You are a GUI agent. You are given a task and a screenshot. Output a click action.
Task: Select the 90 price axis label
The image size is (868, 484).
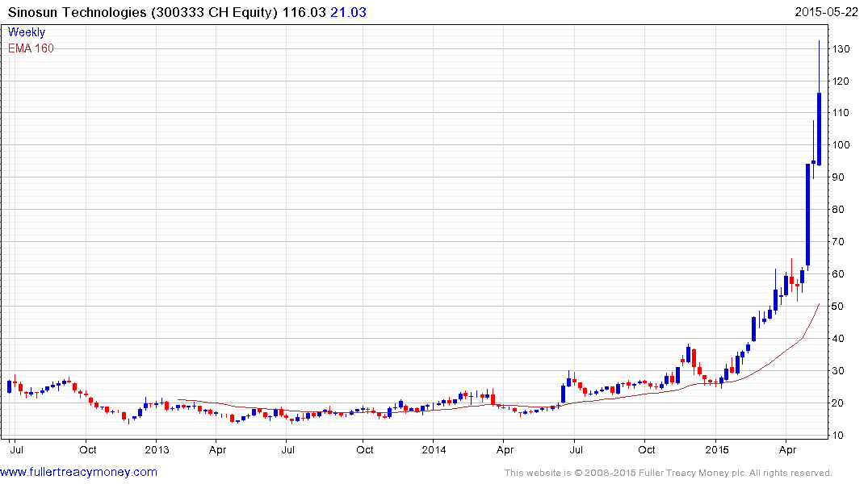pyautogui.click(x=838, y=177)
